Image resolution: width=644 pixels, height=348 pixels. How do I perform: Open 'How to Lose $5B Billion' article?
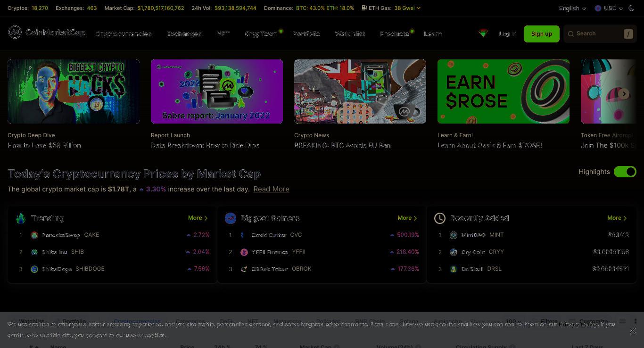click(x=44, y=145)
